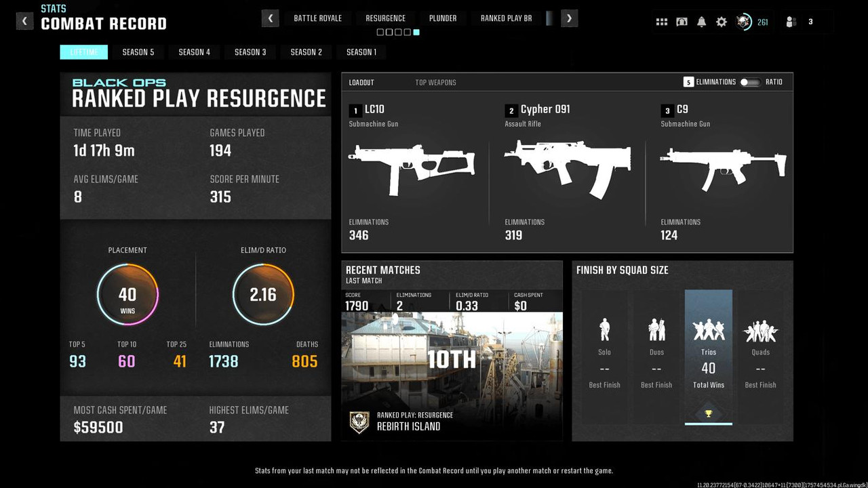The image size is (868, 488).
Task: Click the Games Played value 194
Action: pyautogui.click(x=220, y=150)
